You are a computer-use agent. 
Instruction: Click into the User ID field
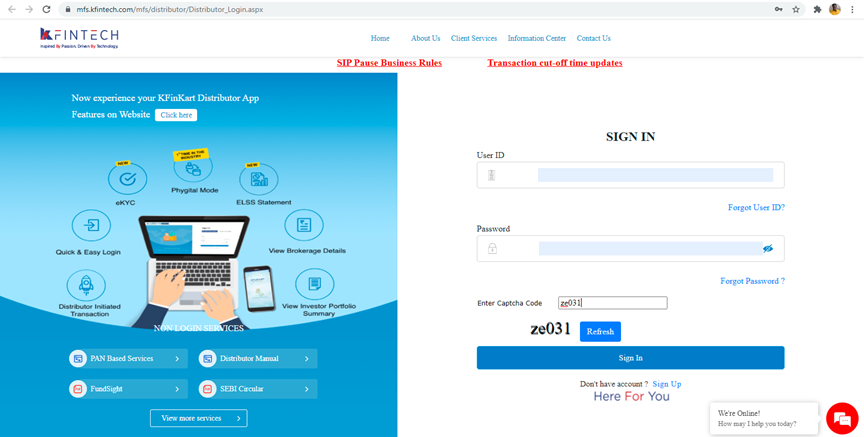(x=630, y=175)
